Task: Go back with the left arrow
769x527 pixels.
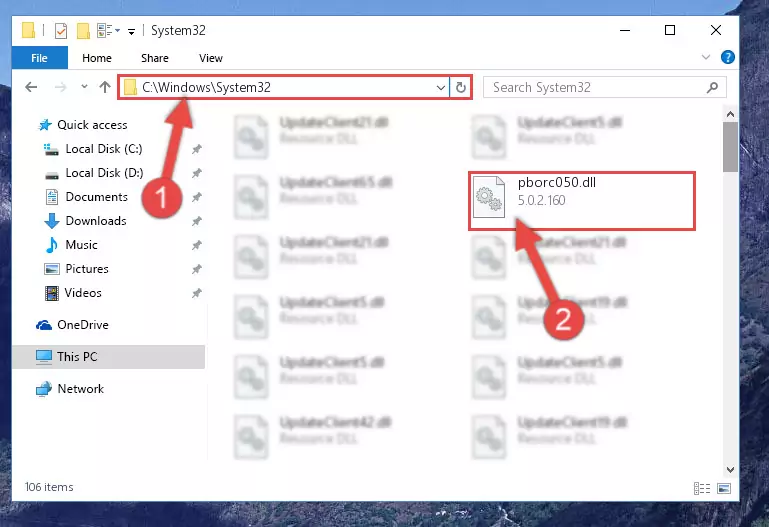Action: point(31,87)
